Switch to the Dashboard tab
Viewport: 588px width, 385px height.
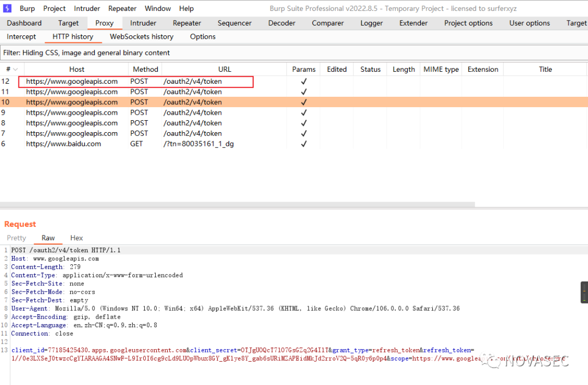point(24,23)
